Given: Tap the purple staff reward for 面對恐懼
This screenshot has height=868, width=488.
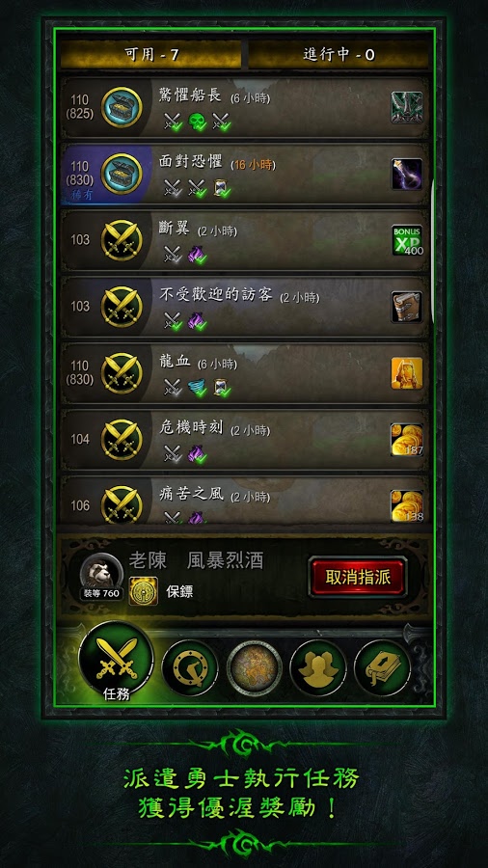Looking at the screenshot, I should tap(407, 174).
